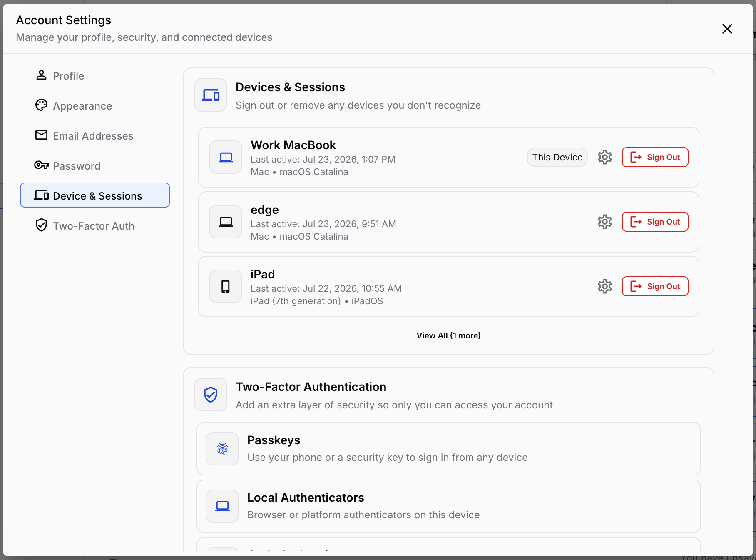Click the iPad tablet icon

point(226,286)
